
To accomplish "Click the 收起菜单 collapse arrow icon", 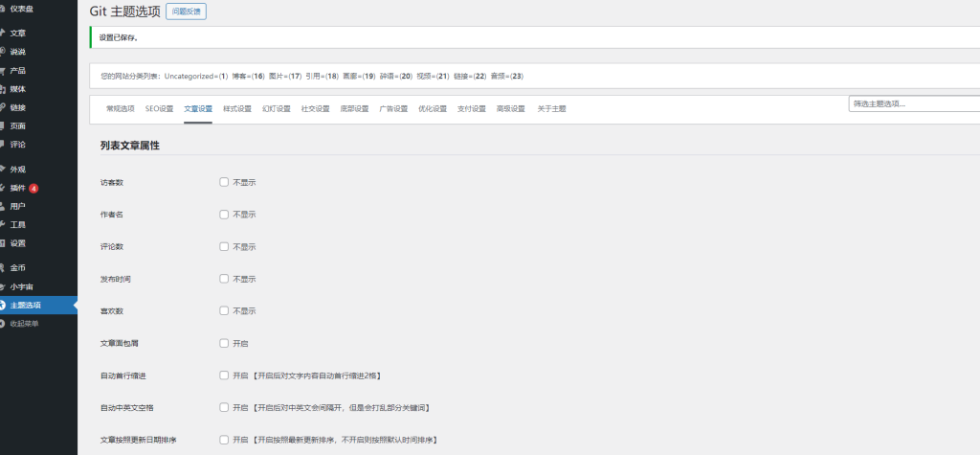I will (x=2, y=324).
